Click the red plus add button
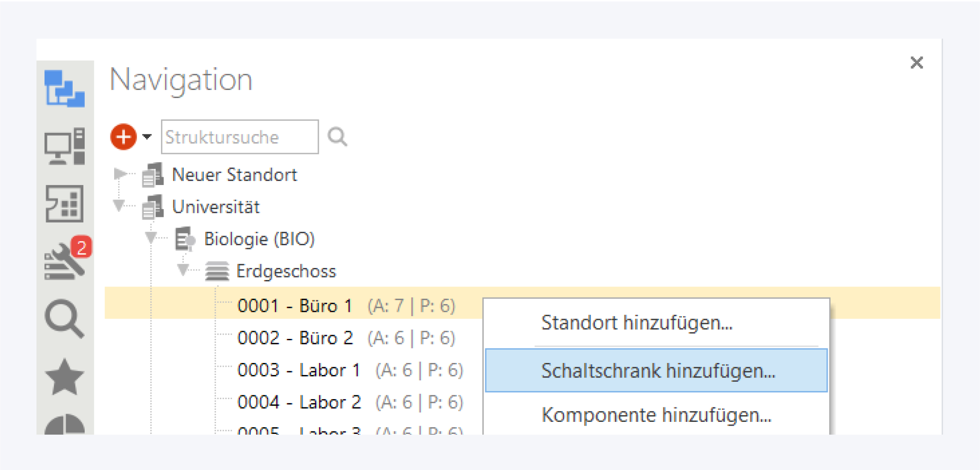The width and height of the screenshot is (980, 470). (123, 136)
